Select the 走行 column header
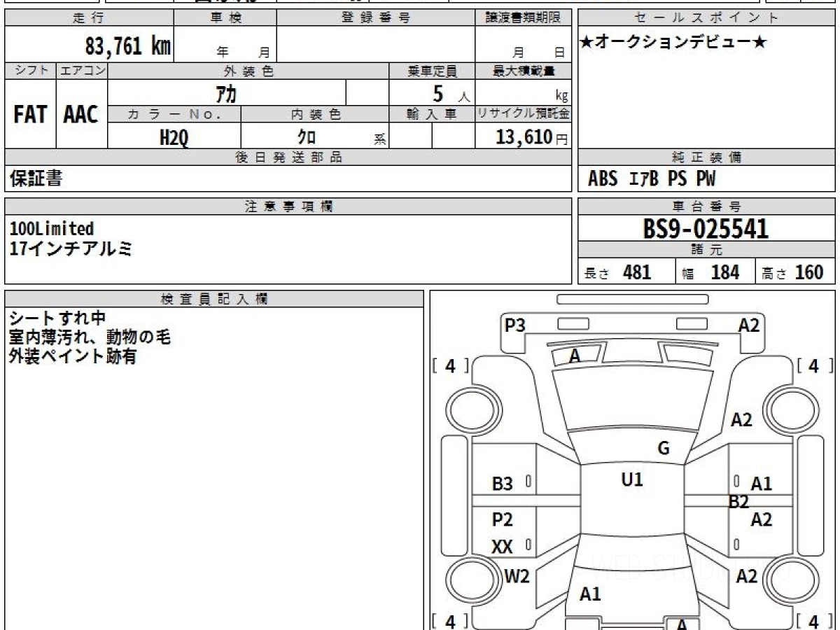 89,19
